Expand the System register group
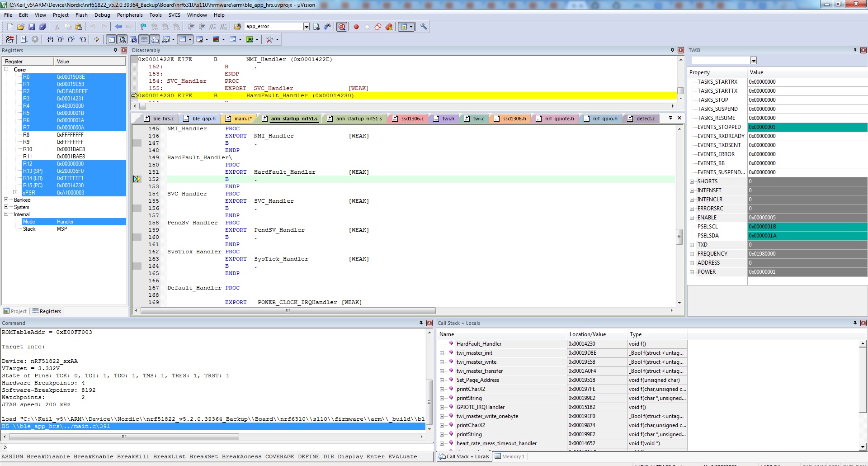Image resolution: width=868 pixels, height=466 pixels. 6,207
